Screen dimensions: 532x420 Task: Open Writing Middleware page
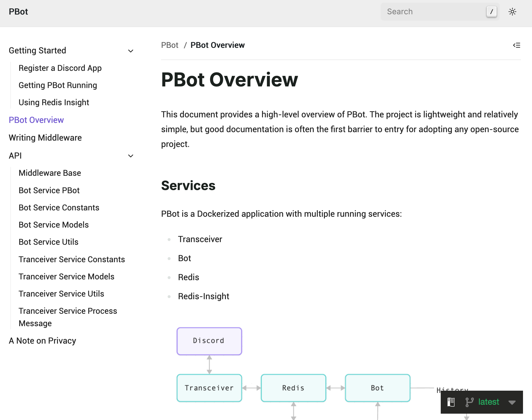click(45, 138)
